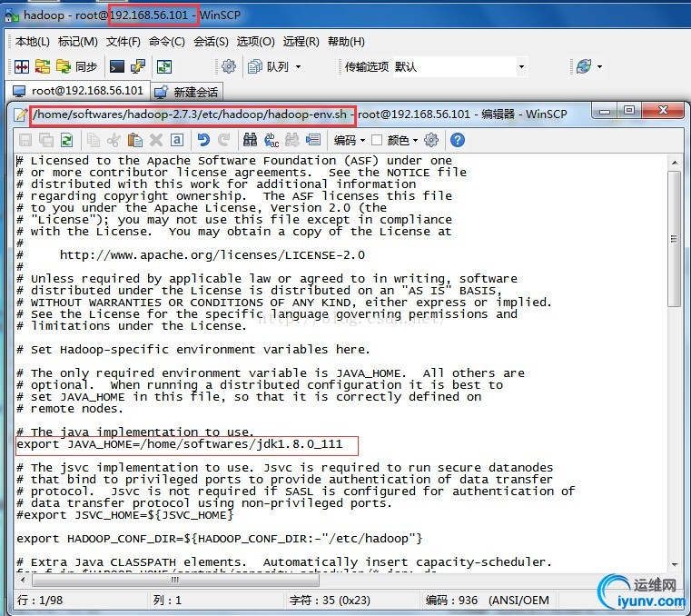The image size is (691, 616).
Task: Click the editor paste clipboard icon
Action: tap(135, 140)
